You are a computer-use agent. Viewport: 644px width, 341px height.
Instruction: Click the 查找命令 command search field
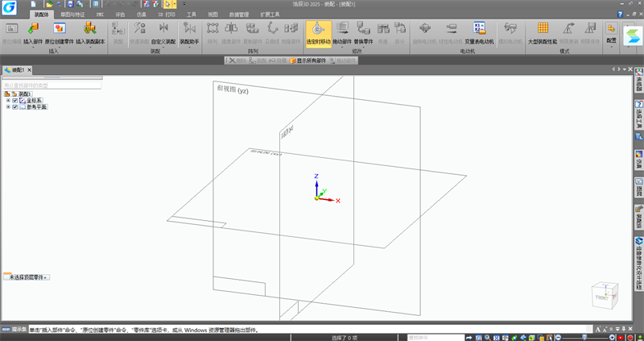tap(436, 338)
